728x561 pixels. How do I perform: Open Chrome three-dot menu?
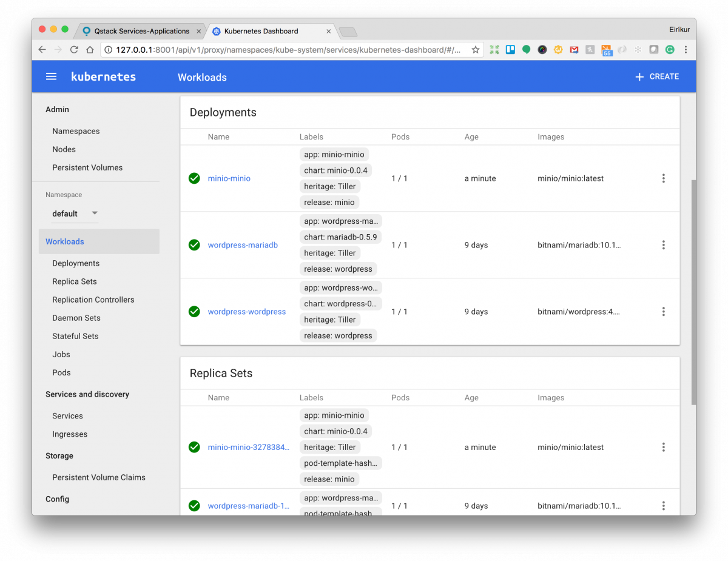[686, 50]
